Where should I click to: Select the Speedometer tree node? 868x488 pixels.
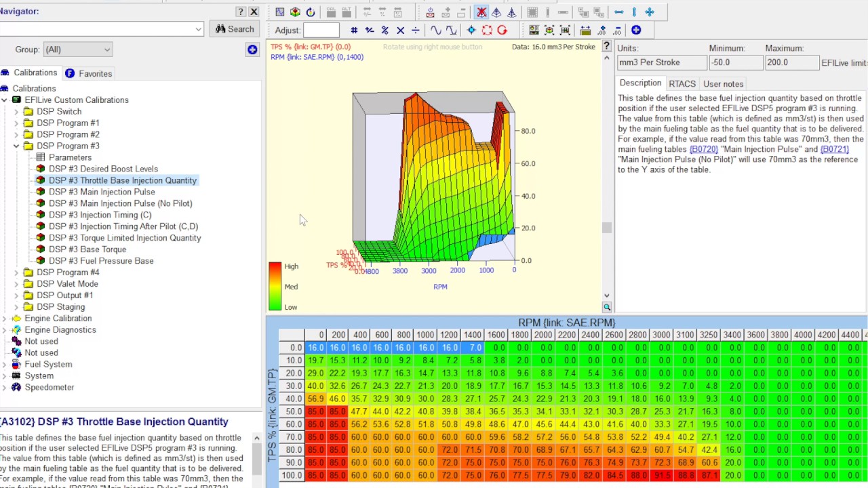point(50,388)
